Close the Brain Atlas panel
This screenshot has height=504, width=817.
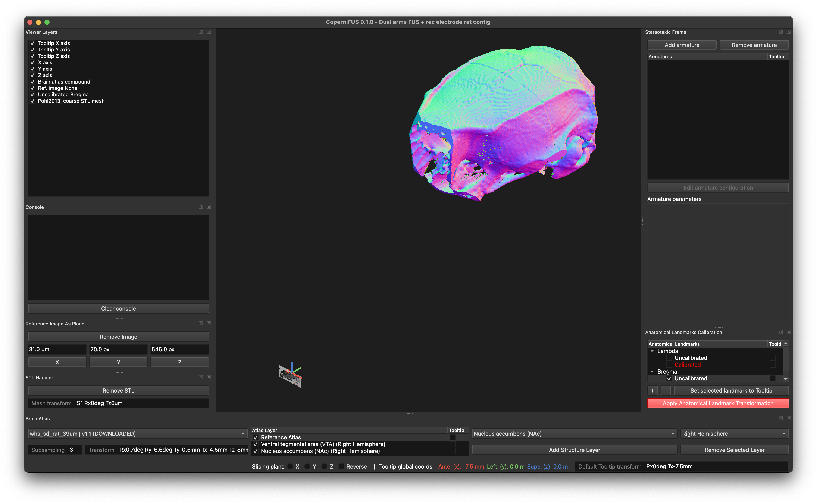[x=789, y=418]
